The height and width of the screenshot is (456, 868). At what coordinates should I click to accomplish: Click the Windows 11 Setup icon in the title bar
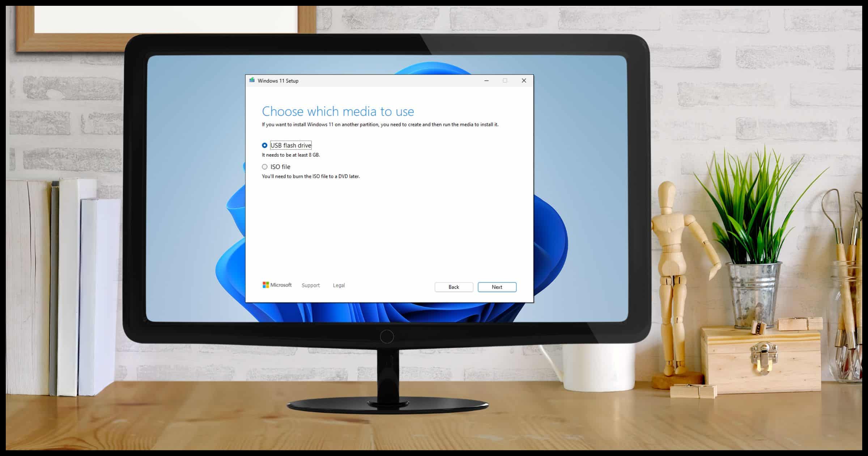click(252, 80)
